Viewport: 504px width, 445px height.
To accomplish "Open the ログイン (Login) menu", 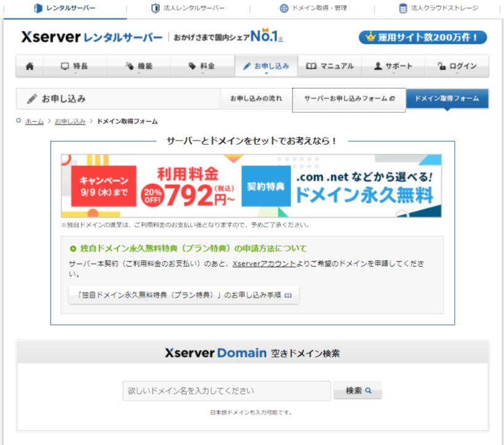I will 457,66.
